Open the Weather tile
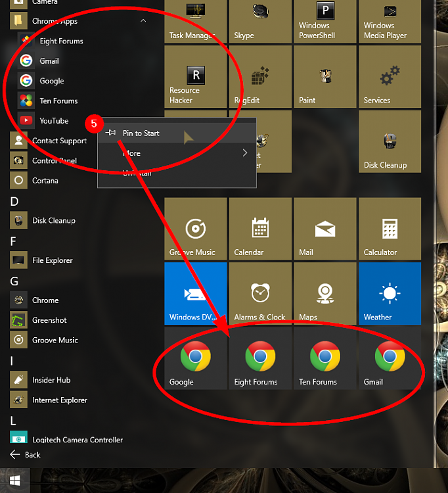 pos(390,293)
